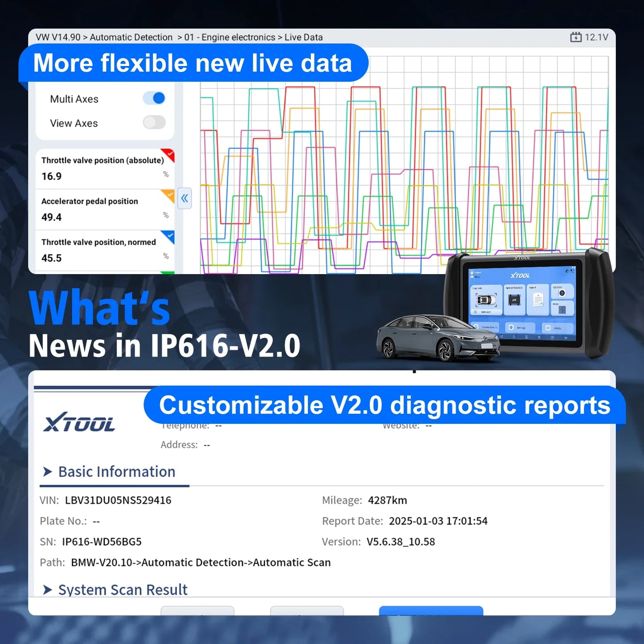Expand the System Scan Result section
The width and height of the screenshot is (644, 644).
(47, 590)
